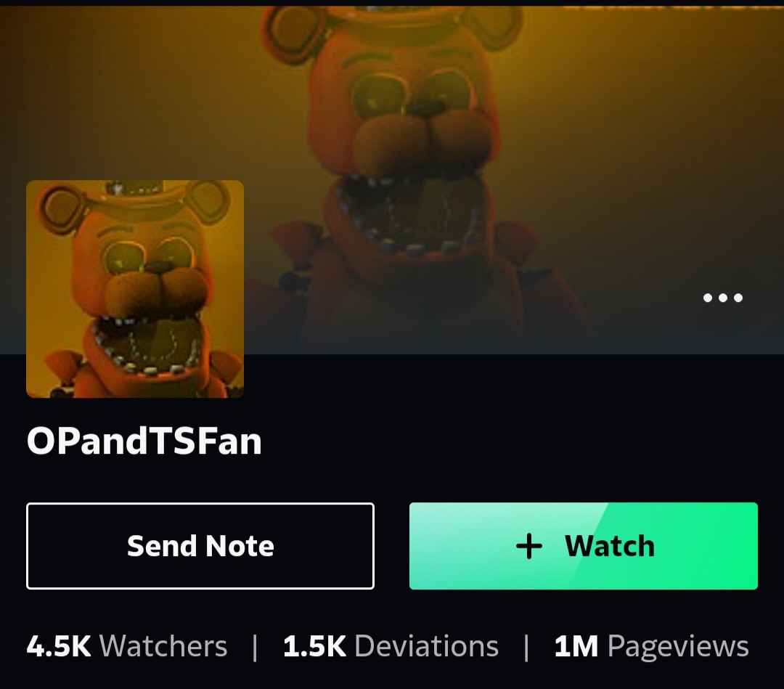
Task: Tap the golden bear banner cover image
Action: (x=392, y=180)
